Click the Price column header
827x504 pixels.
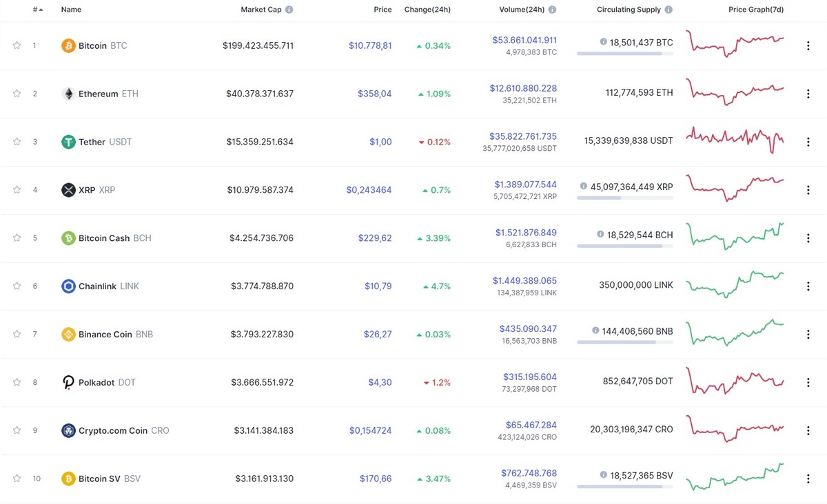382,10
